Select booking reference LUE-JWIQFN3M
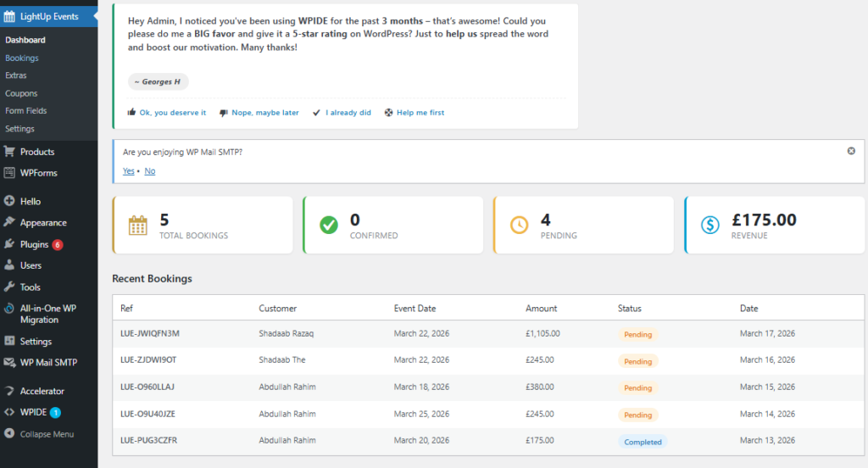The width and height of the screenshot is (868, 468). (150, 333)
